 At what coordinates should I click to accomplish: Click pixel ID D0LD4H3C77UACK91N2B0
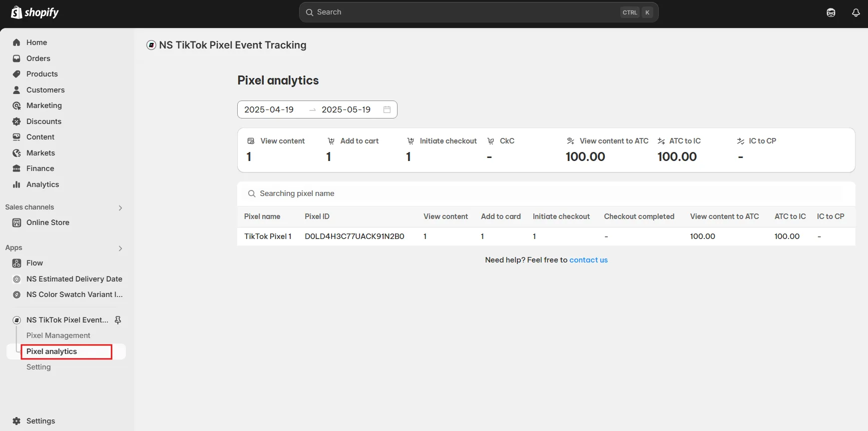355,236
